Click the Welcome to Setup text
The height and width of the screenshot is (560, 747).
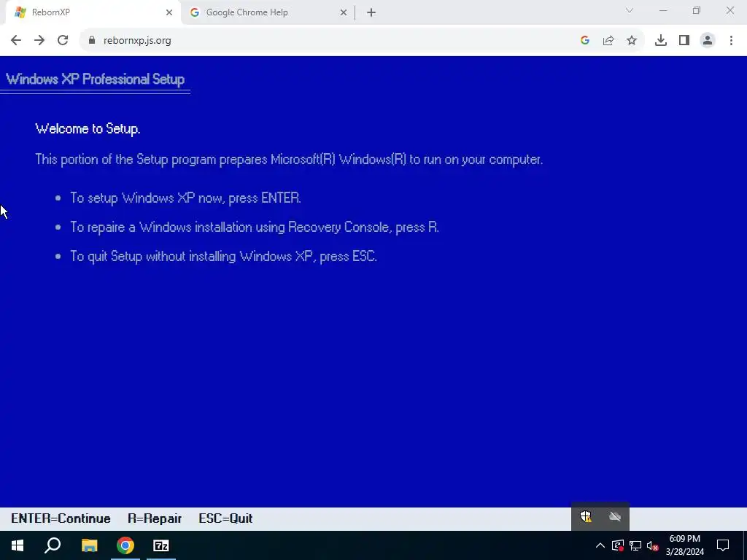pyautogui.click(x=88, y=128)
